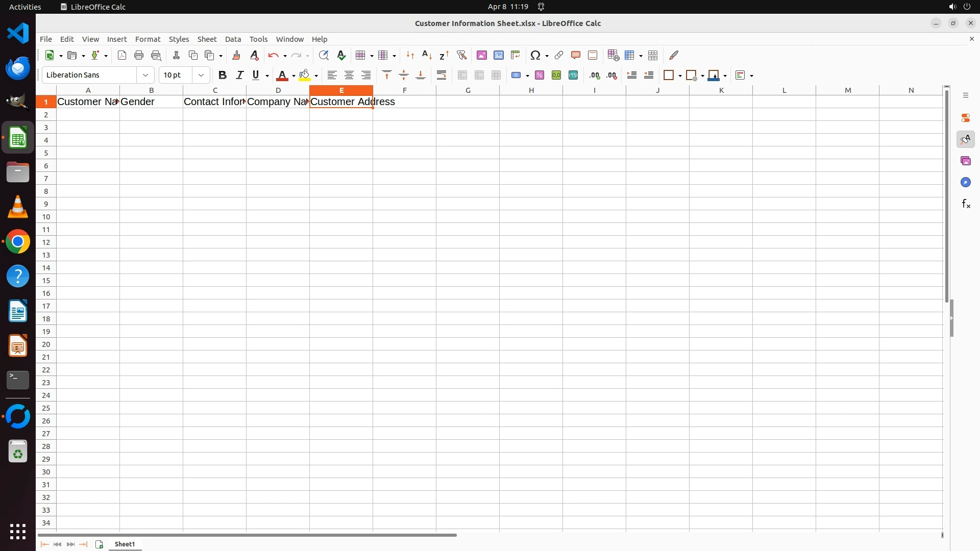Screen dimensions: 980x551
Task: Select cell with Gender header
Action: (x=151, y=102)
